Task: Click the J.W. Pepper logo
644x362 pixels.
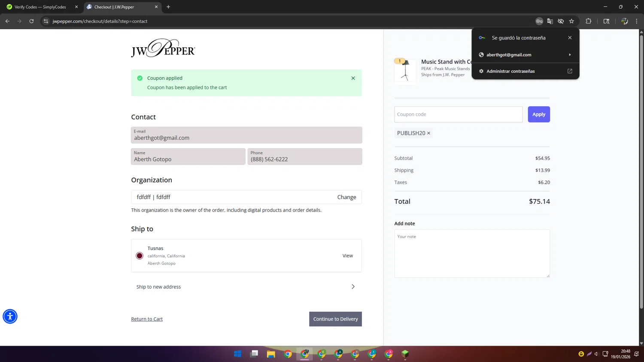Action: tap(163, 48)
